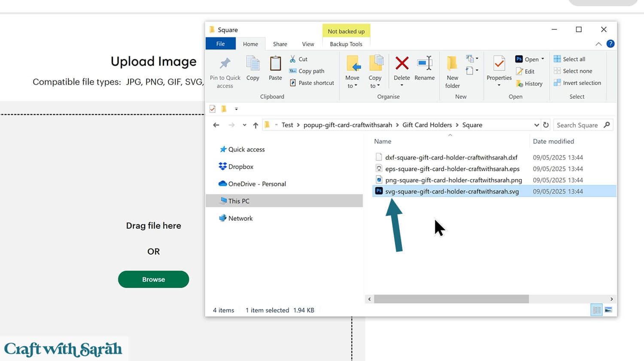Switch to the Share ribbon tab
The width and height of the screenshot is (644, 361).
tap(280, 44)
